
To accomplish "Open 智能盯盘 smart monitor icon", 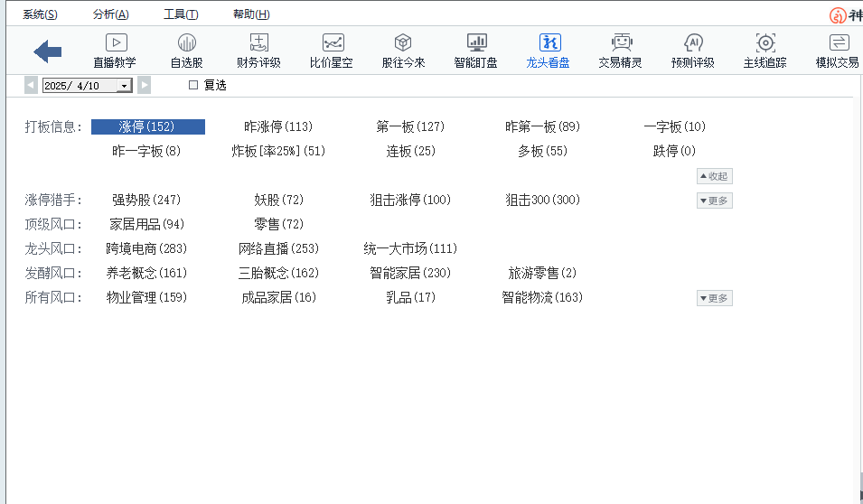I will coord(476,43).
